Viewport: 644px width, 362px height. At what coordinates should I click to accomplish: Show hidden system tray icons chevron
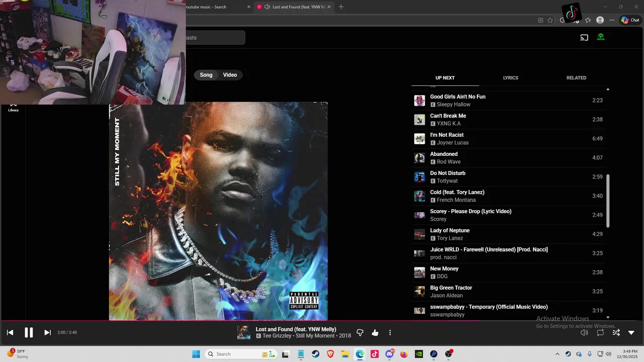pyautogui.click(x=557, y=354)
